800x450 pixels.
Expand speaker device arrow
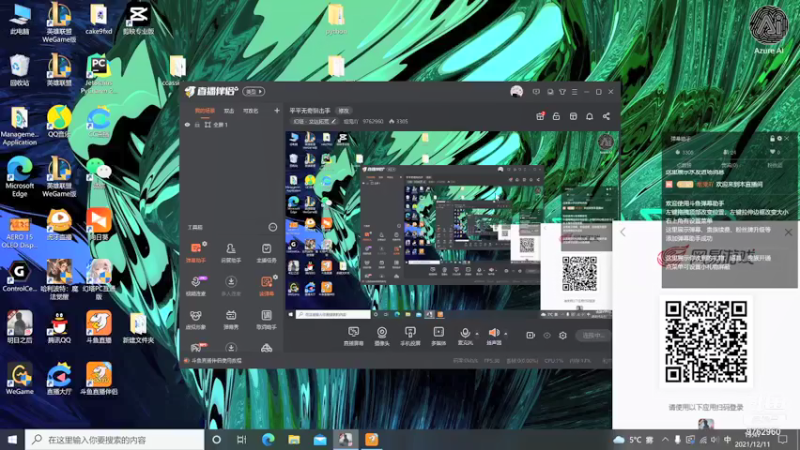506,334
